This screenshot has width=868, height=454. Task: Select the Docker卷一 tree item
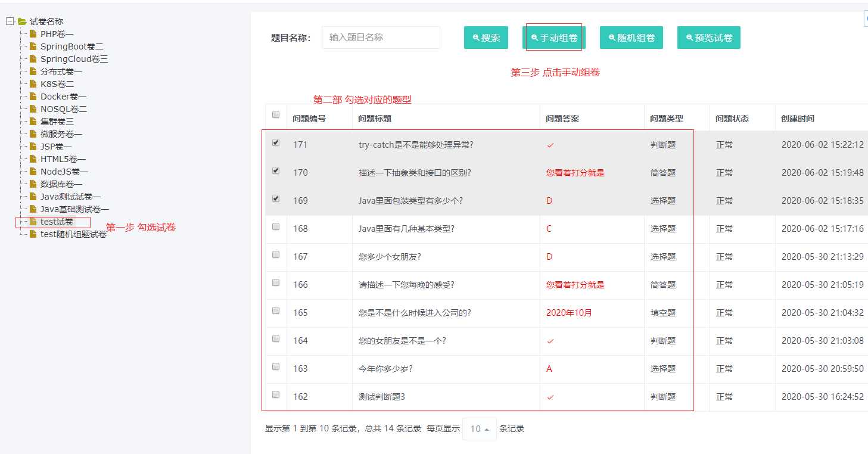(x=63, y=97)
